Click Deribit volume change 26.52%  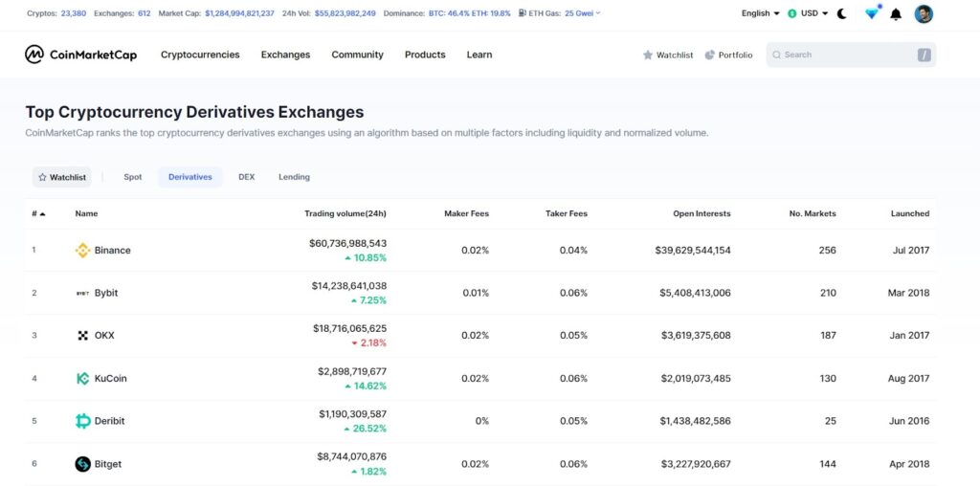pos(365,429)
